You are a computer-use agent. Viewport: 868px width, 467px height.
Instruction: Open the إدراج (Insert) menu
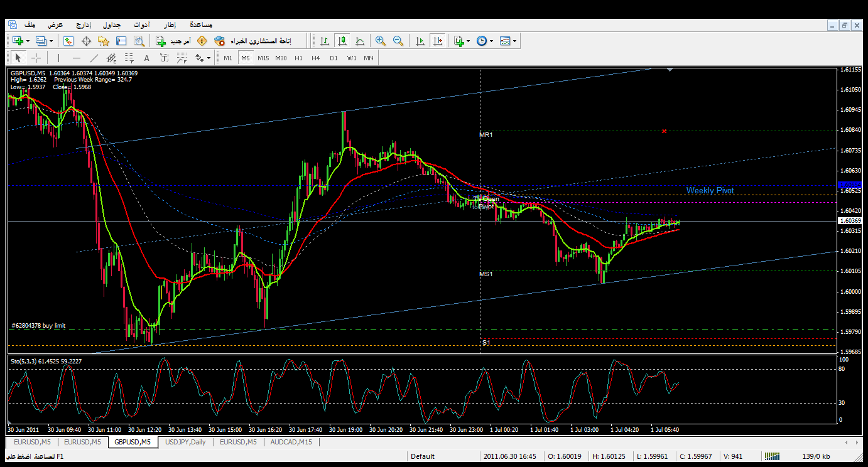coord(84,24)
